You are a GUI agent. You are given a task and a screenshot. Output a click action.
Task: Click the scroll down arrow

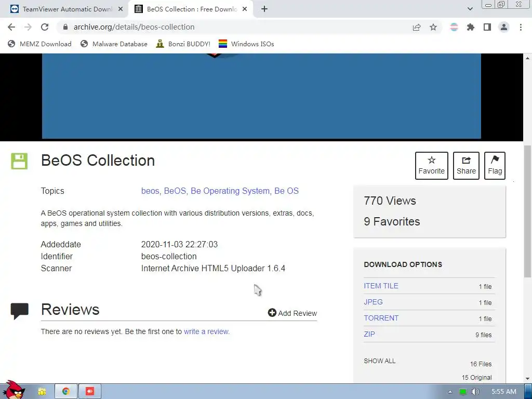click(x=528, y=379)
